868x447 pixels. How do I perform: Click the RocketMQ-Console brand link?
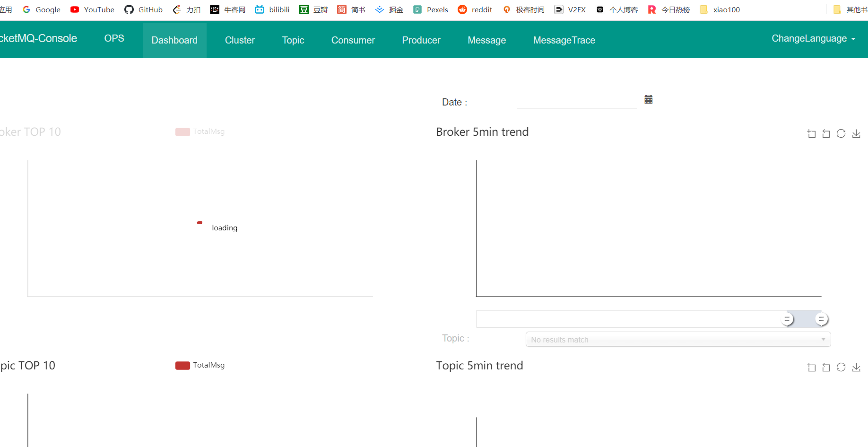point(39,39)
